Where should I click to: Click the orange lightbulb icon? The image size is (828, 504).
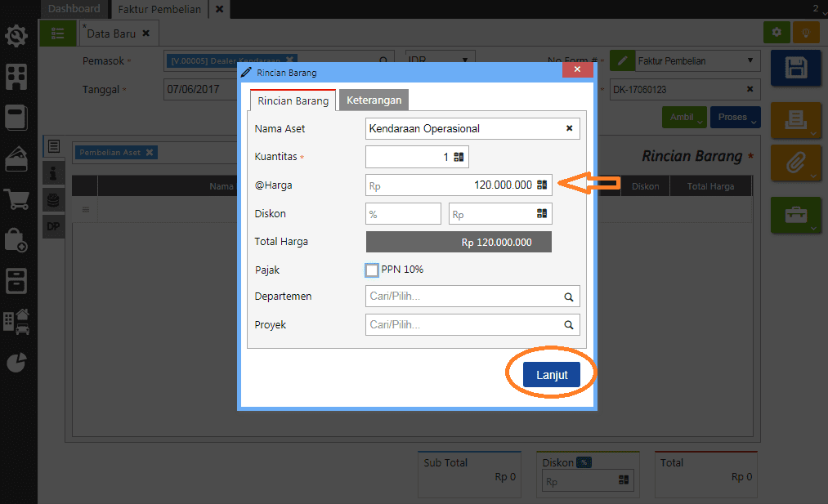click(805, 32)
